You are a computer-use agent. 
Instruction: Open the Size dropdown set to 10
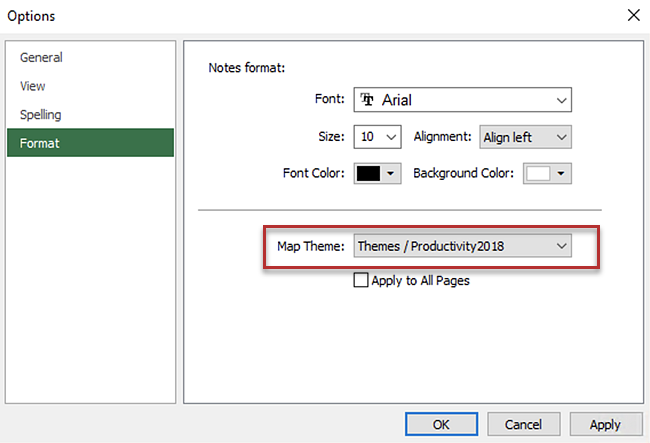377,137
